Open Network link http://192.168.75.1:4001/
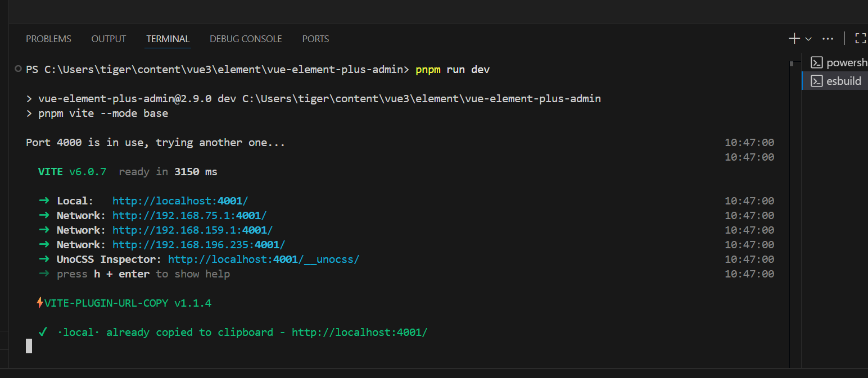This screenshot has height=378, width=868. pyautogui.click(x=189, y=215)
